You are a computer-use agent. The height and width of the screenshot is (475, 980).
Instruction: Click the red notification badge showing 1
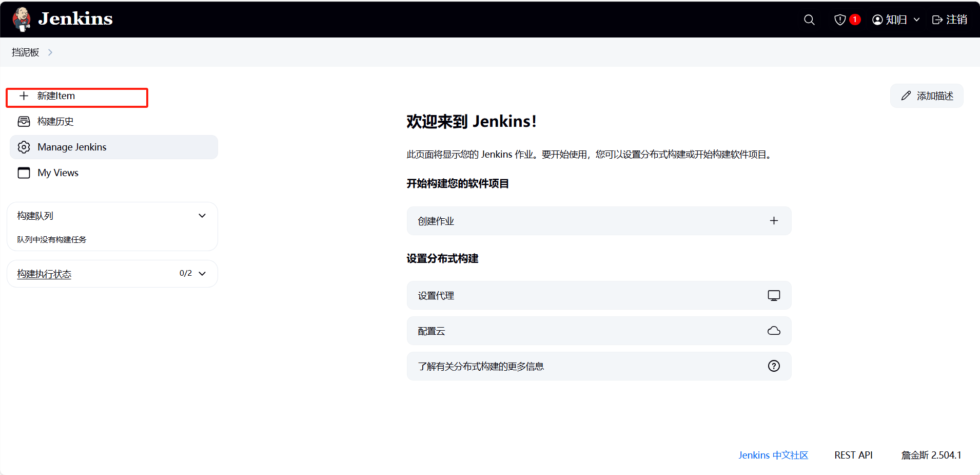point(855,20)
